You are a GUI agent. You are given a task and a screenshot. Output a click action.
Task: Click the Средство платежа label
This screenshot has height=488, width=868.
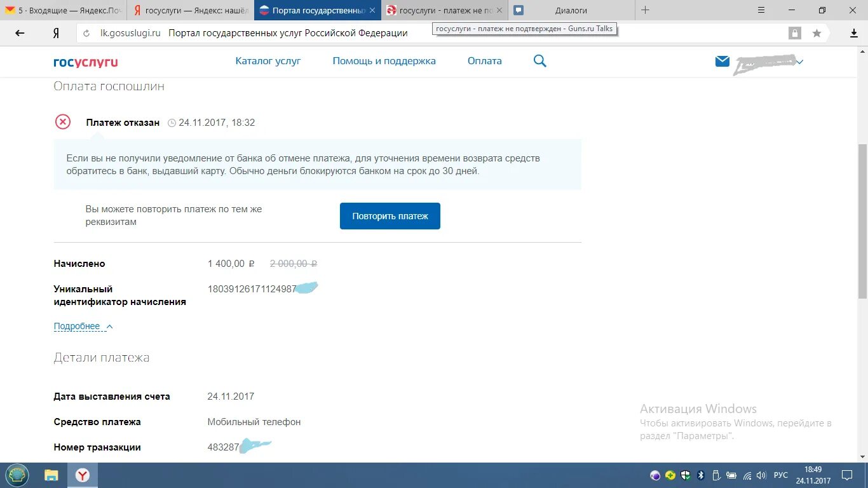(97, 422)
